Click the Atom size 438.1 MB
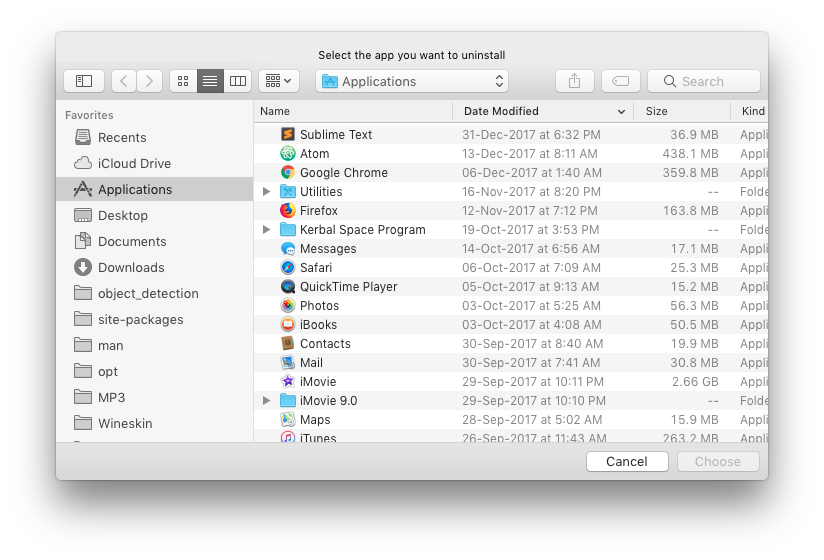The image size is (824, 560). 690,153
